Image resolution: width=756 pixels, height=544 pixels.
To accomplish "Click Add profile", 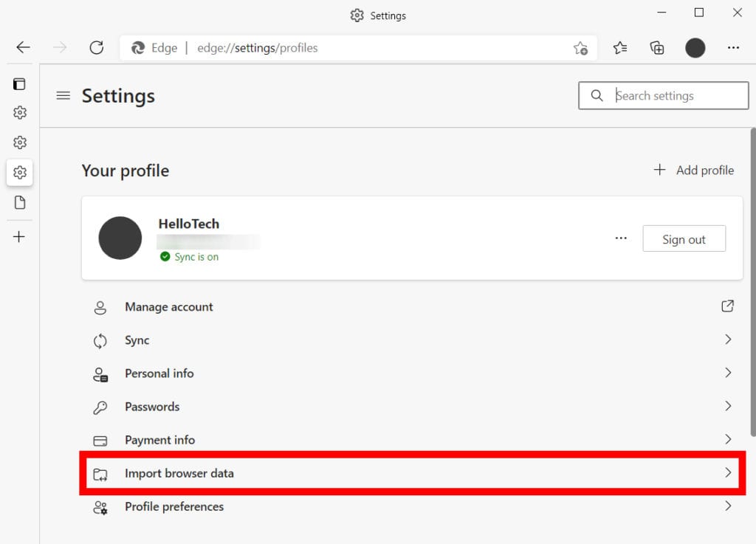I will pos(694,170).
